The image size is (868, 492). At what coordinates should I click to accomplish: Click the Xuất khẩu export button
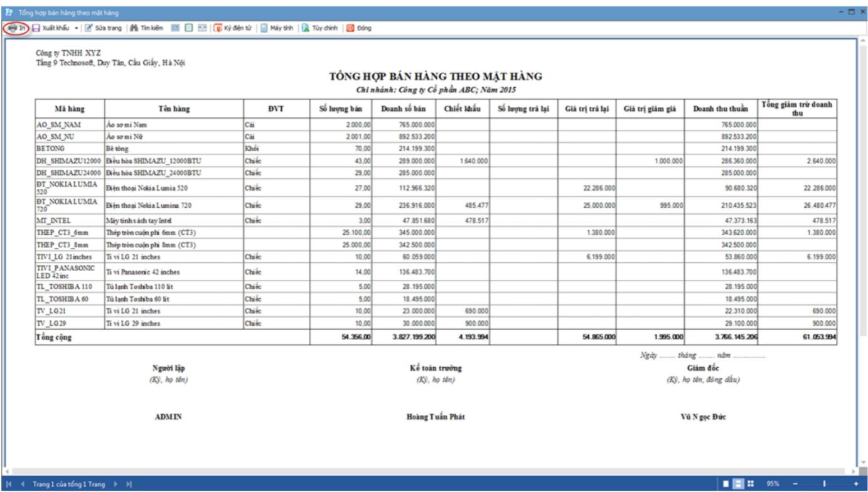(51, 28)
